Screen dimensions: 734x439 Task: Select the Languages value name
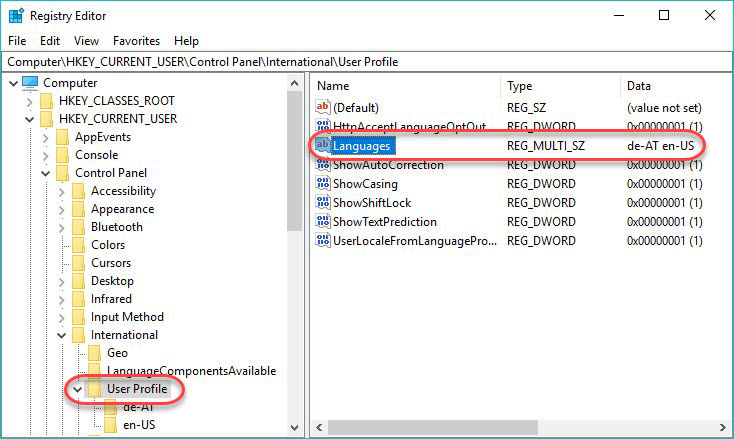[x=361, y=146]
